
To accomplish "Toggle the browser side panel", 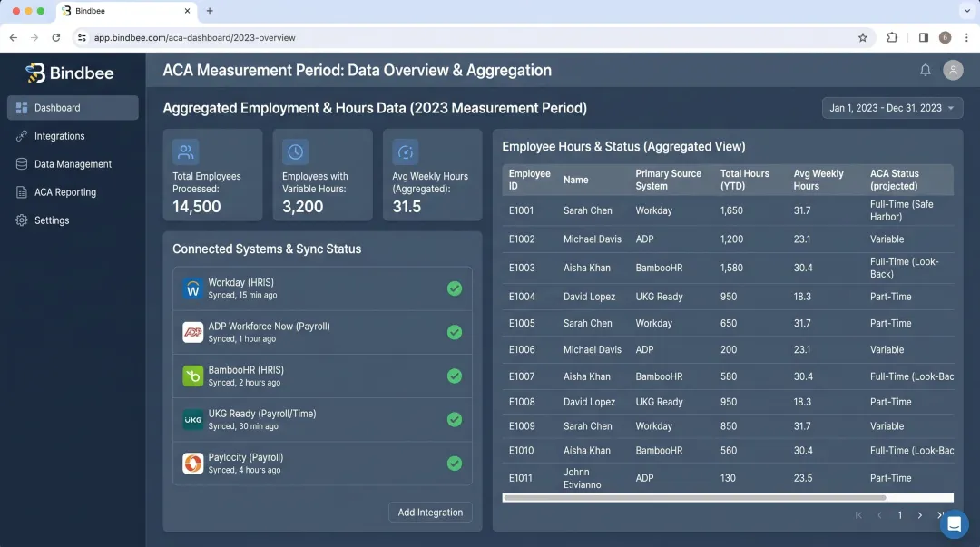I will 923,37.
